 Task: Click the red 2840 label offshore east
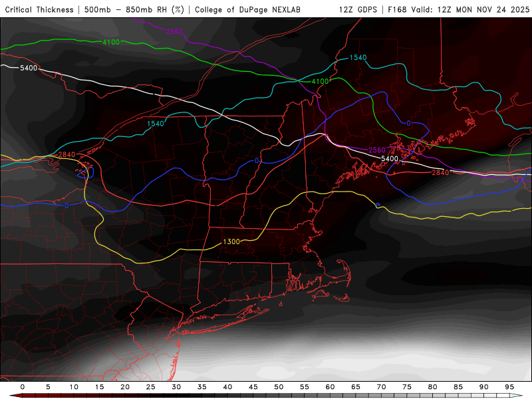[x=440, y=172]
